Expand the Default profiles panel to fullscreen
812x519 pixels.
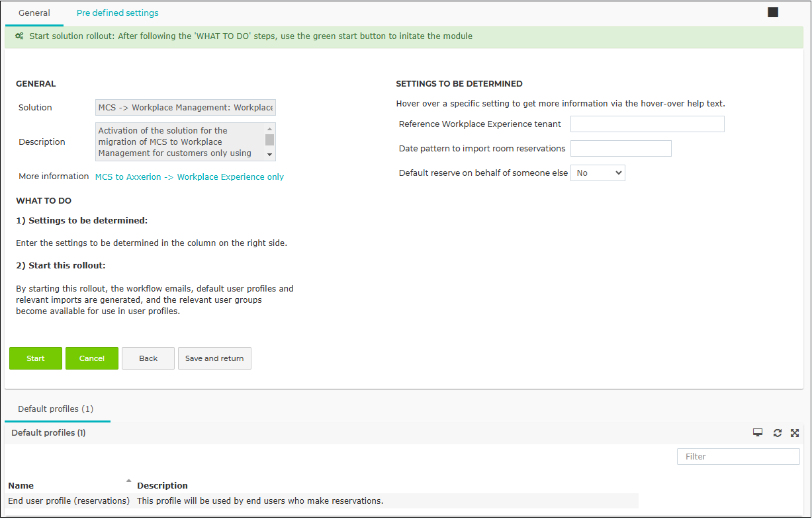pyautogui.click(x=795, y=432)
